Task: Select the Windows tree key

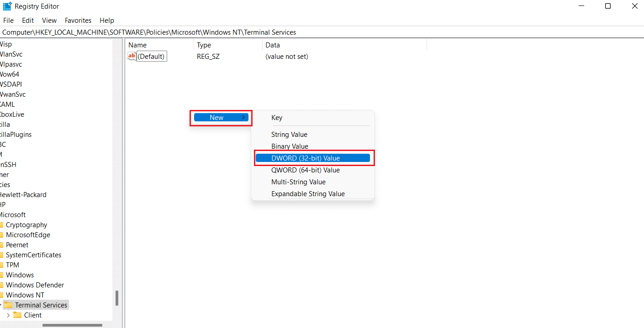Action: click(20, 275)
